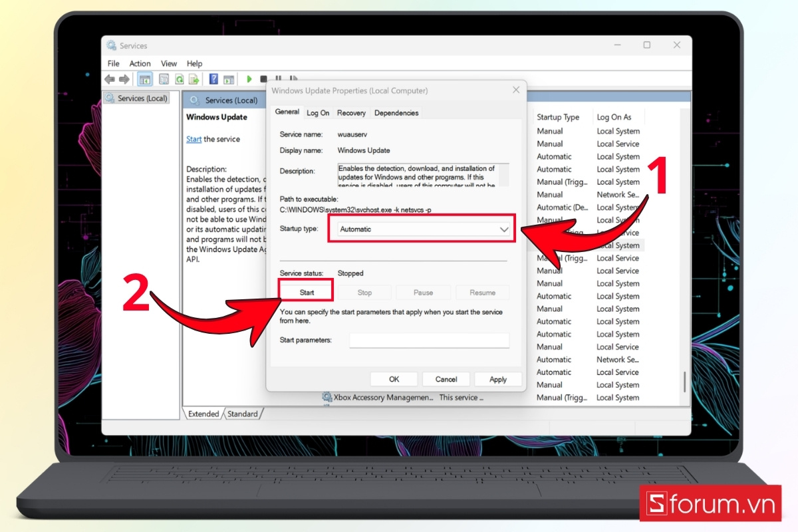Click the Forward arrow in Services toolbar
Screen dimensions: 798x532
pyautogui.click(x=124, y=79)
